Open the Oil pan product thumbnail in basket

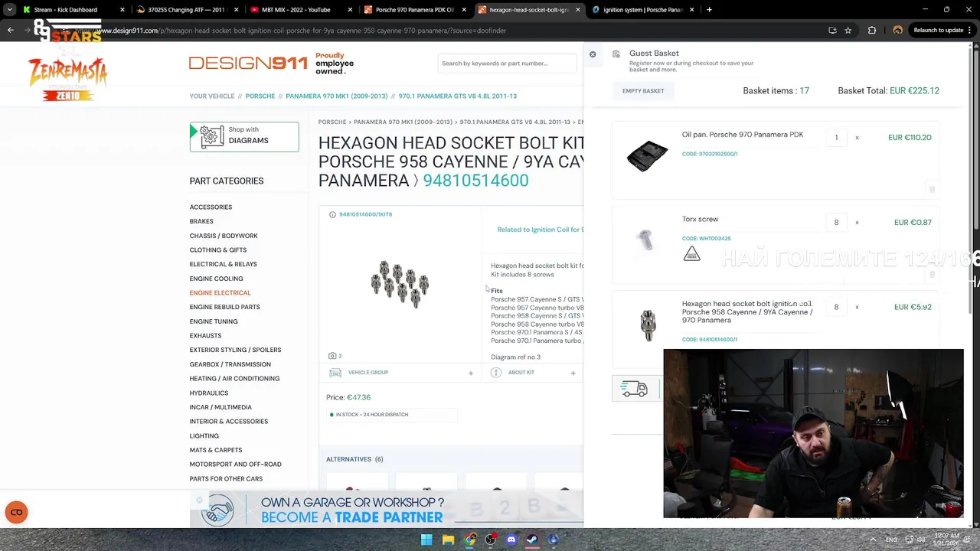647,155
